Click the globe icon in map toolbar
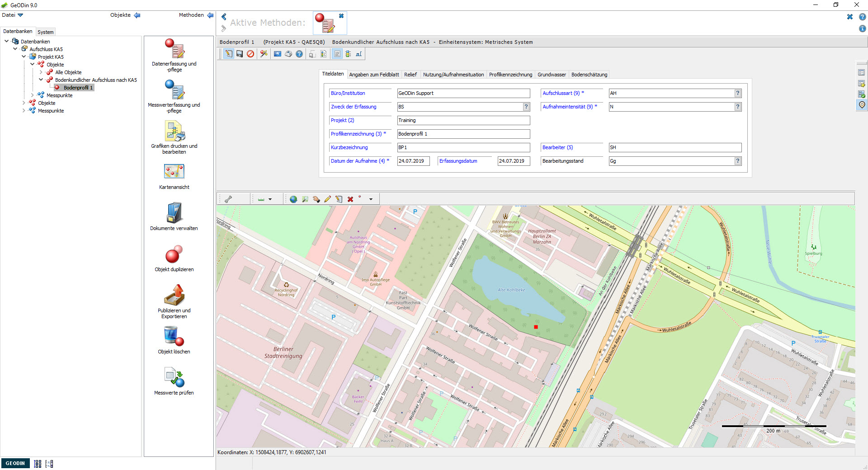The height and width of the screenshot is (470, 868). pos(293,199)
